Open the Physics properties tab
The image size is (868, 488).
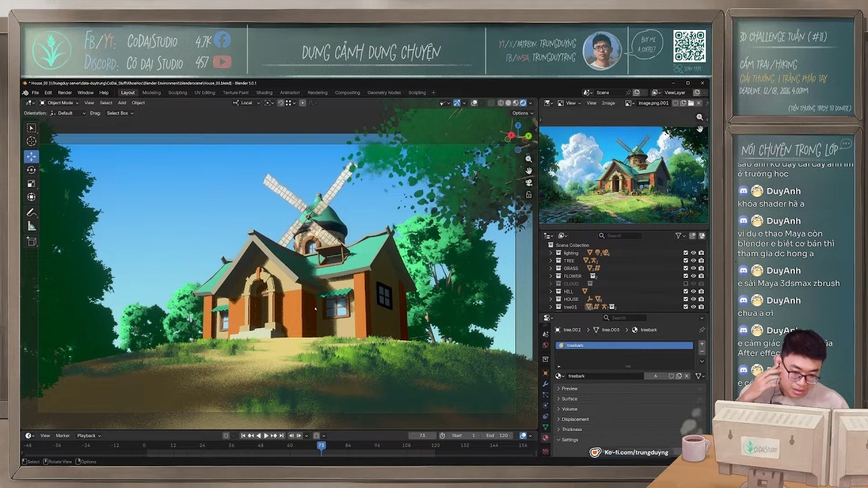(545, 405)
